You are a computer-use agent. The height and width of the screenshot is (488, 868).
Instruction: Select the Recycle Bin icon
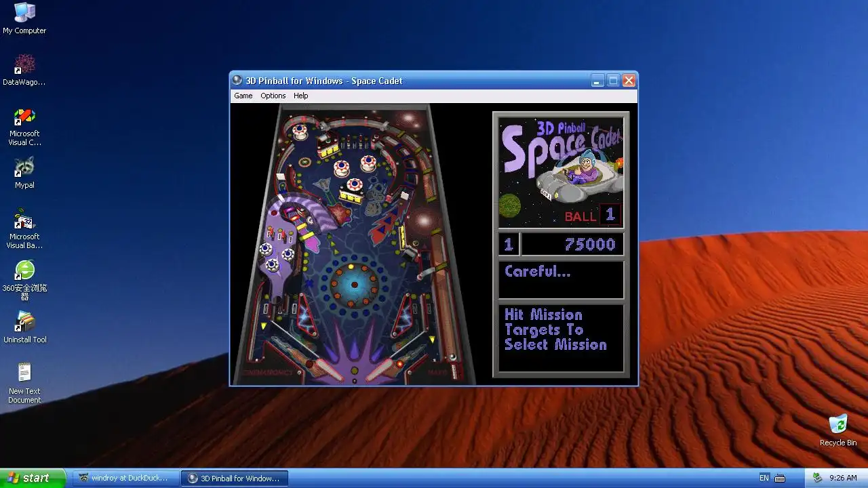click(838, 430)
